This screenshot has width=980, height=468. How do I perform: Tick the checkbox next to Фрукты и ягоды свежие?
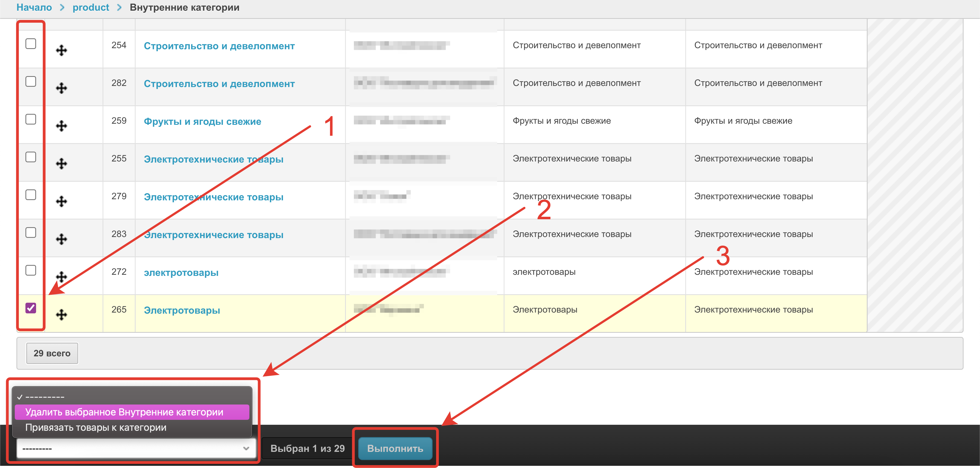click(x=31, y=119)
